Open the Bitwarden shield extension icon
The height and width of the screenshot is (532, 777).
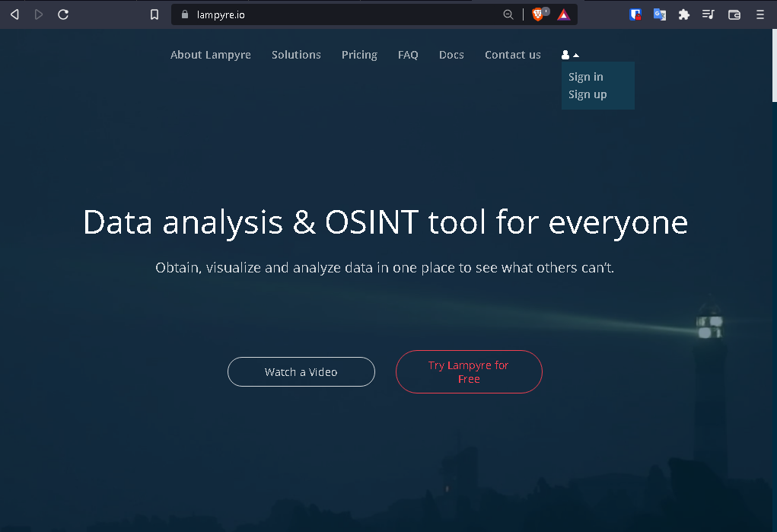(635, 14)
